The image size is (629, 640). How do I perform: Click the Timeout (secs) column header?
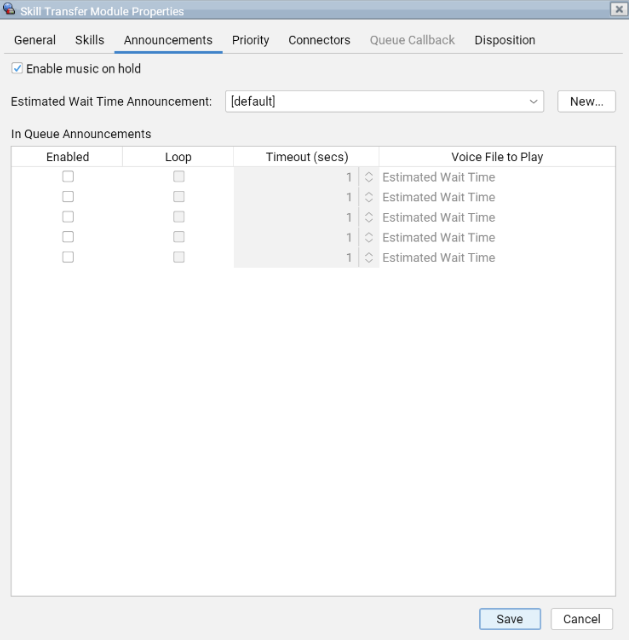point(307,157)
